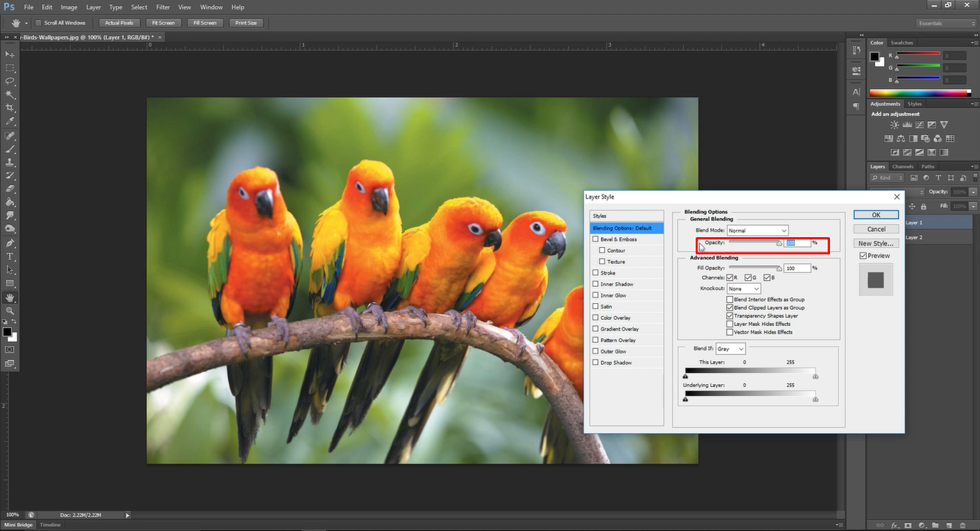Enable the Bevel & Emboss checkbox

pyautogui.click(x=596, y=239)
